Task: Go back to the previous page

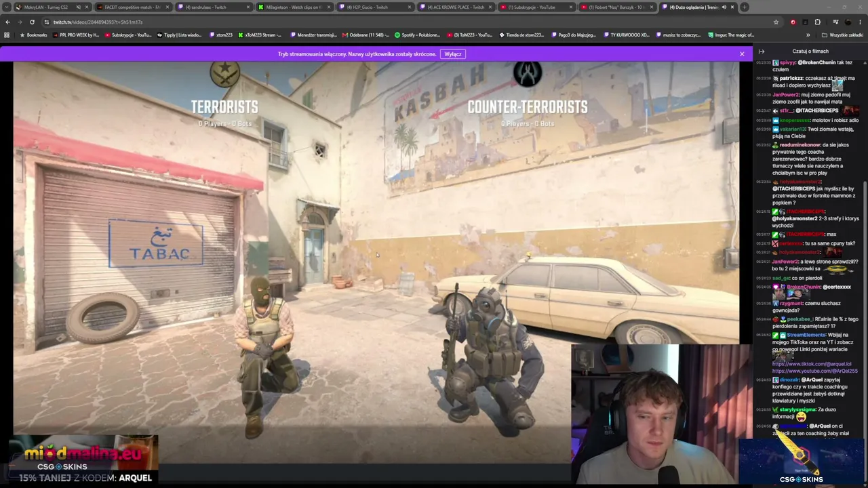Action: tap(7, 22)
